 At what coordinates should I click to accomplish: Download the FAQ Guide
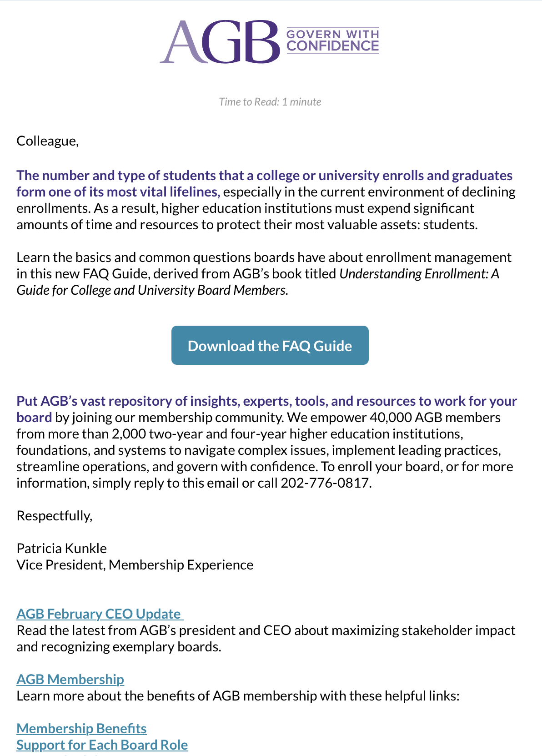tap(270, 345)
